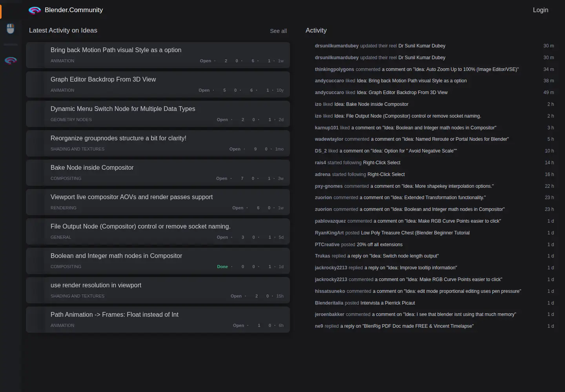
Task: Open BlenRig PDF Doc reply by ne9
Action: [407, 326]
